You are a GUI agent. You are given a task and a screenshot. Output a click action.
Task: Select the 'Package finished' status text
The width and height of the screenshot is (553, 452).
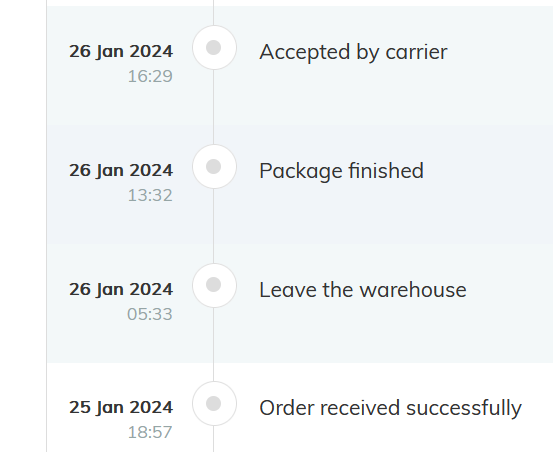point(341,171)
